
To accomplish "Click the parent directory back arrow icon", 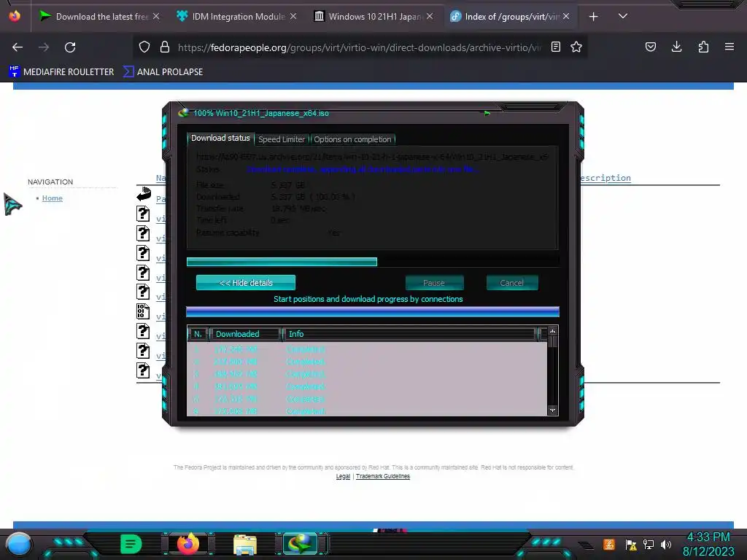I will point(144,194).
